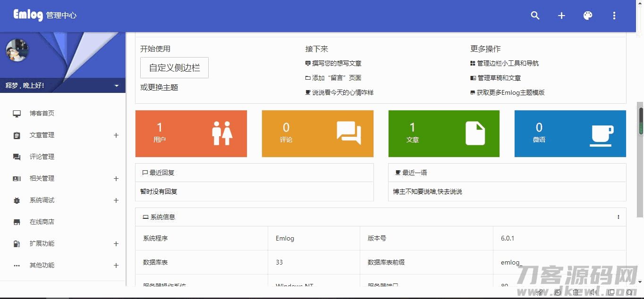Open the theme palette icon
Viewport: 644px width, 299px height.
coord(588,16)
